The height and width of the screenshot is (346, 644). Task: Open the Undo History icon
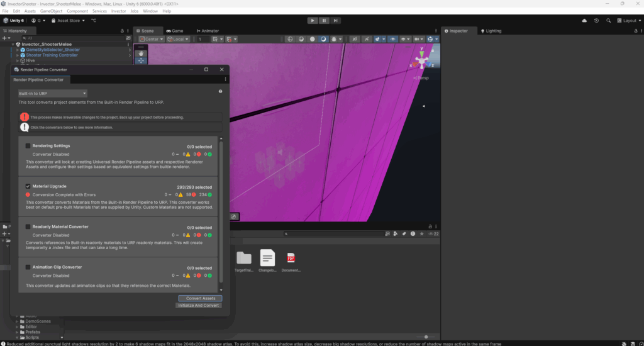click(595, 20)
